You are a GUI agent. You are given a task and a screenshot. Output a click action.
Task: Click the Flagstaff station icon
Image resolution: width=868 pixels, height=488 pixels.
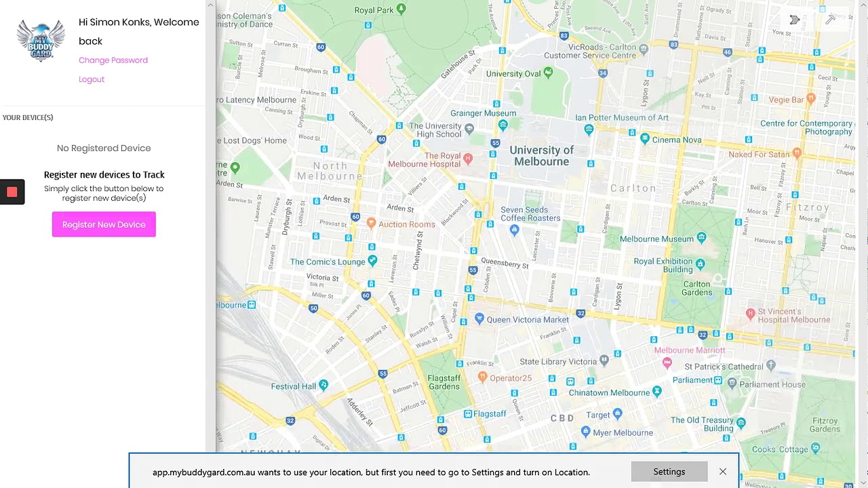coord(468,413)
